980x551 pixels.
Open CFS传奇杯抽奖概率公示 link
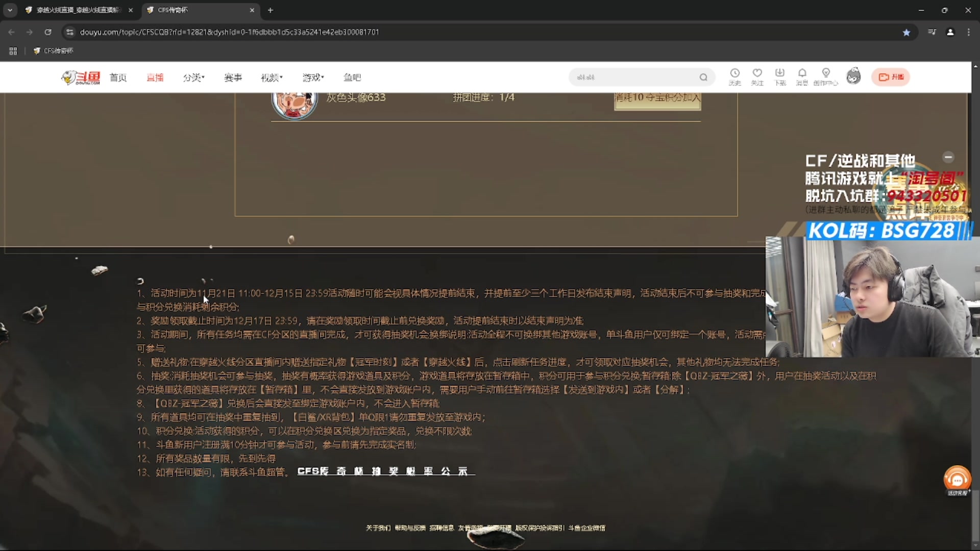coord(386,471)
